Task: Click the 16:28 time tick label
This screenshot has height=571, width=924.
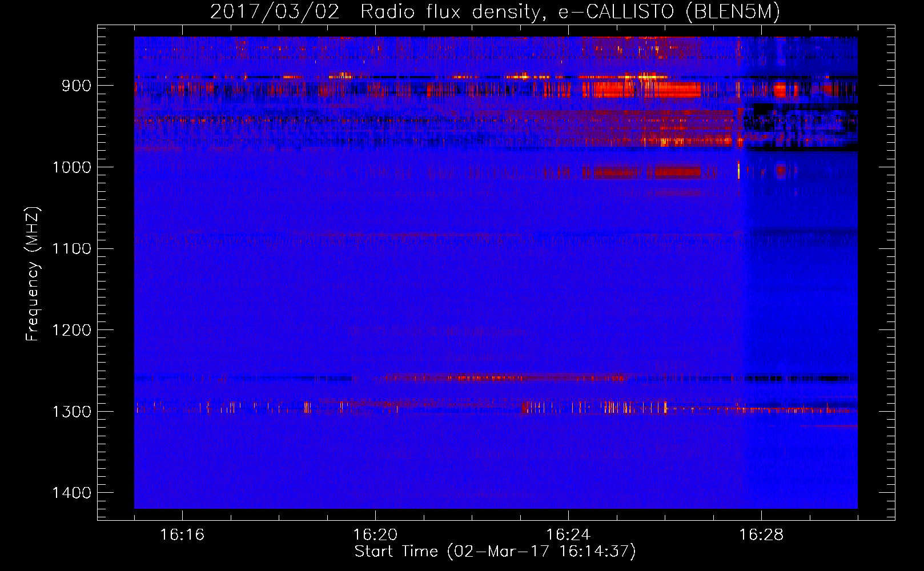Action: click(x=761, y=535)
